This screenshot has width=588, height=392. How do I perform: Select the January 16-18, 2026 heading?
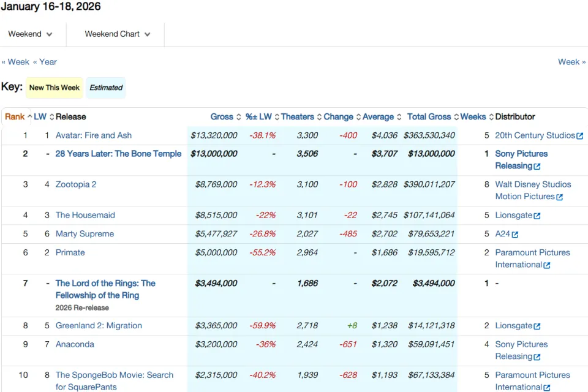51,6
